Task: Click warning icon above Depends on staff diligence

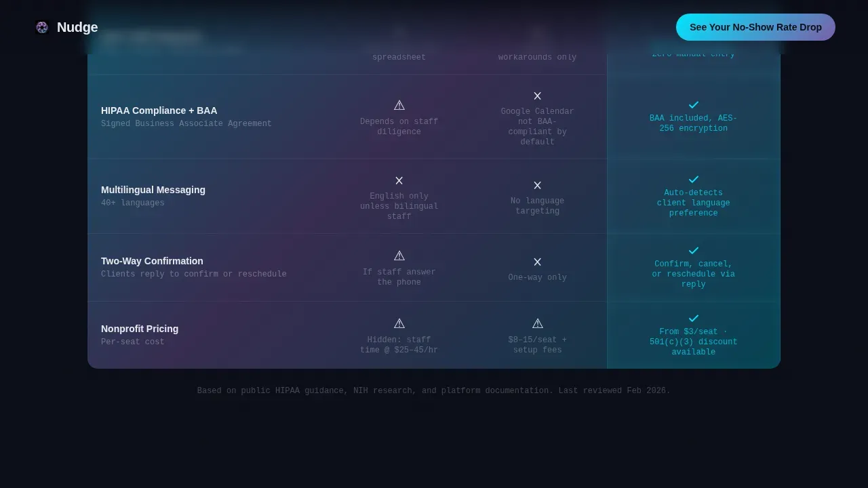Action: [399, 105]
